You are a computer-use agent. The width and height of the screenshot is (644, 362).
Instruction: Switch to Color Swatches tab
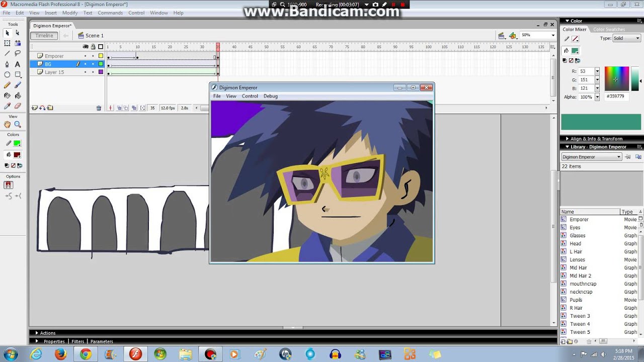609,30
